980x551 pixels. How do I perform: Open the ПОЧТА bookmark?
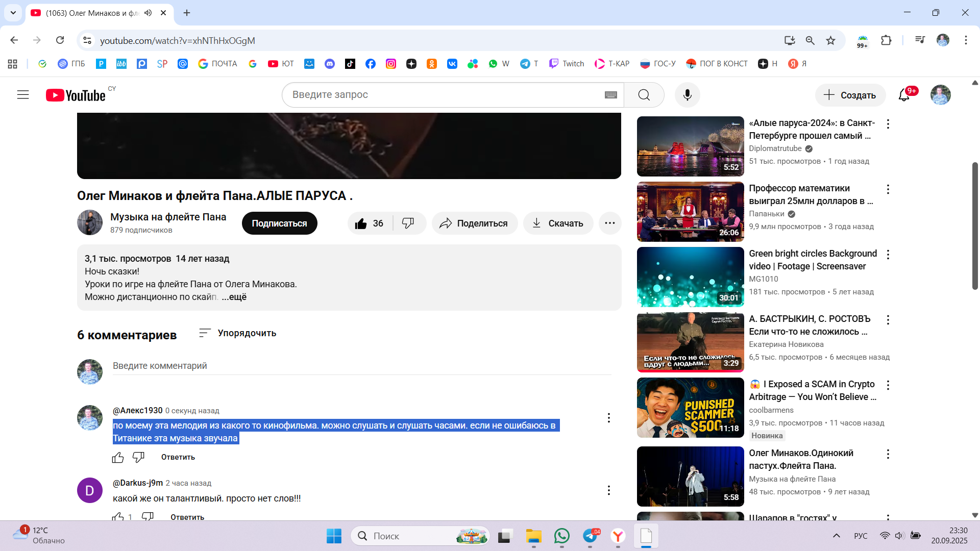click(218, 64)
